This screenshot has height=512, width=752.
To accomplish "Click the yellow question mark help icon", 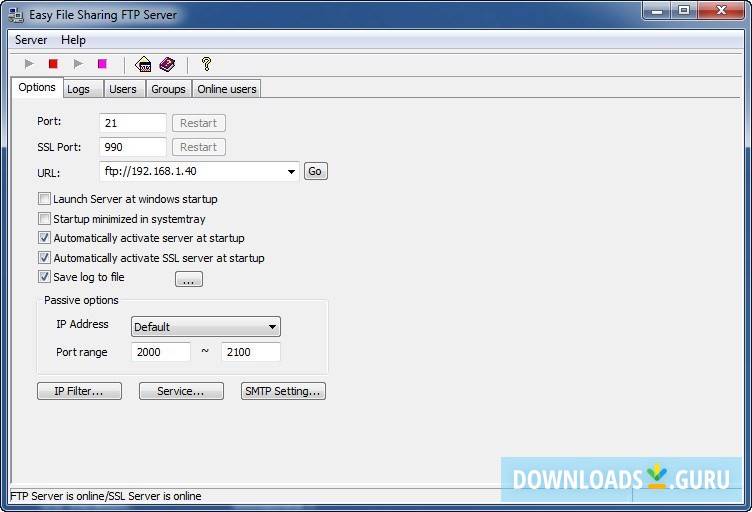I will 206,64.
